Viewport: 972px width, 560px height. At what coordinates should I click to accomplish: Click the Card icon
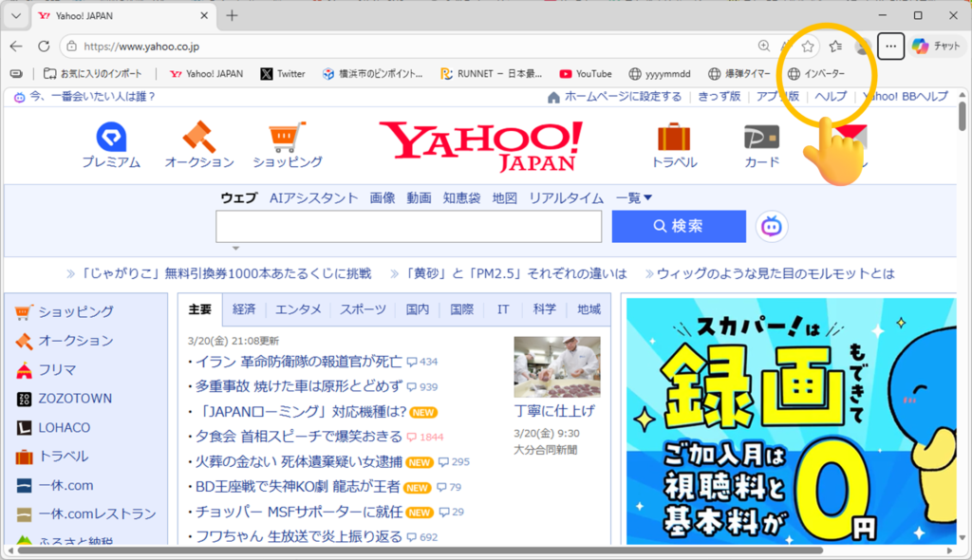(x=761, y=139)
